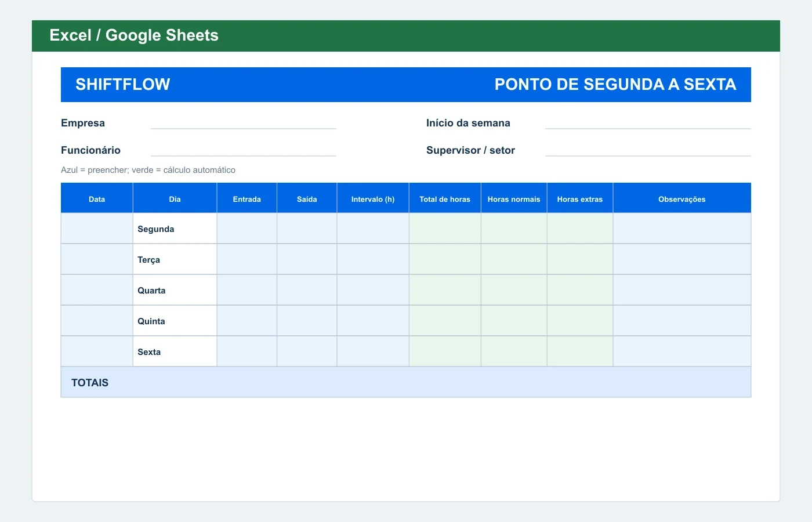The height and width of the screenshot is (522, 812).
Task: Click the Funcionário input line
Action: coord(244,150)
